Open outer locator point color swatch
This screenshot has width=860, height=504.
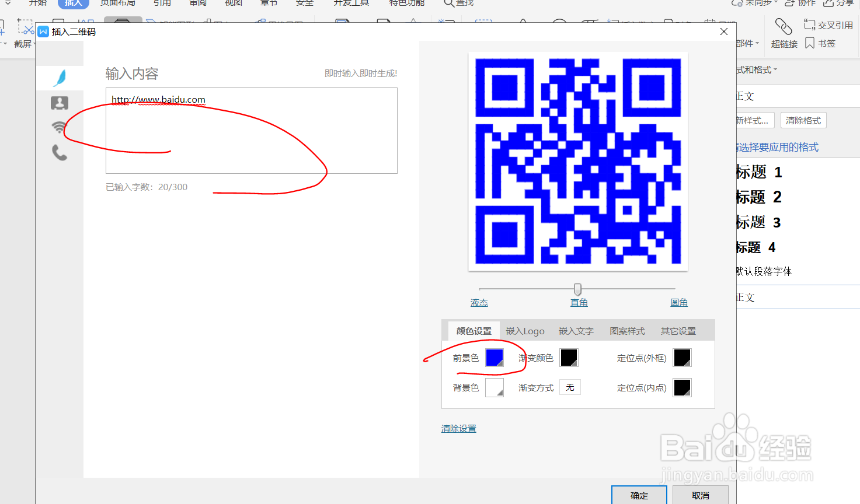click(x=683, y=358)
